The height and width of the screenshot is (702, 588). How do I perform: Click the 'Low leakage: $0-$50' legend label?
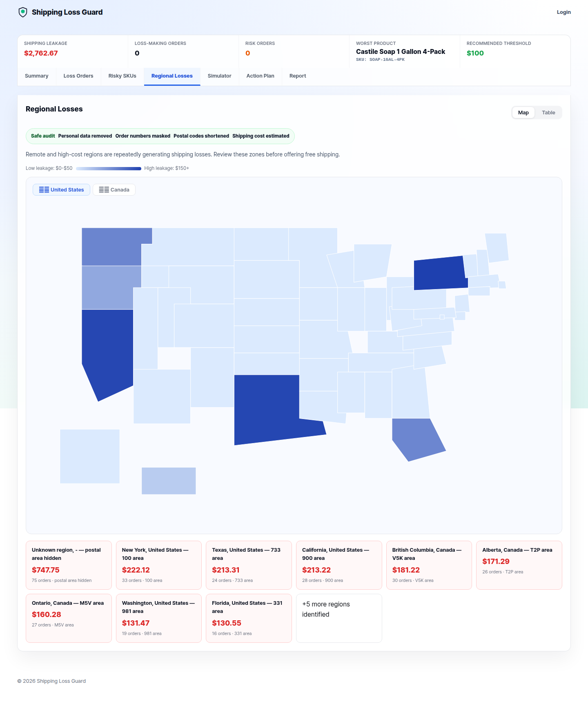point(49,168)
